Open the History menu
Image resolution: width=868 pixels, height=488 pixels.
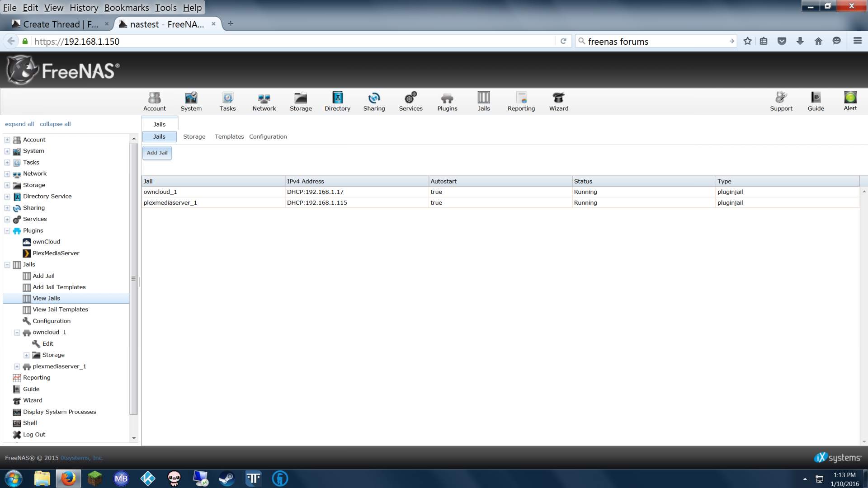click(x=84, y=8)
